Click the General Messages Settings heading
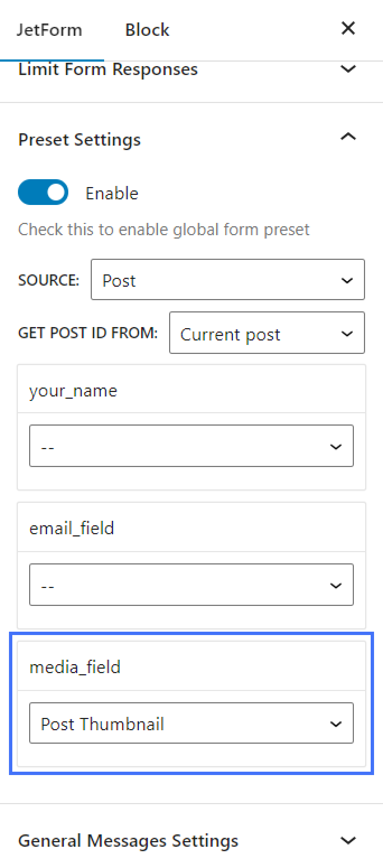383x868 pixels. pyautogui.click(x=128, y=840)
